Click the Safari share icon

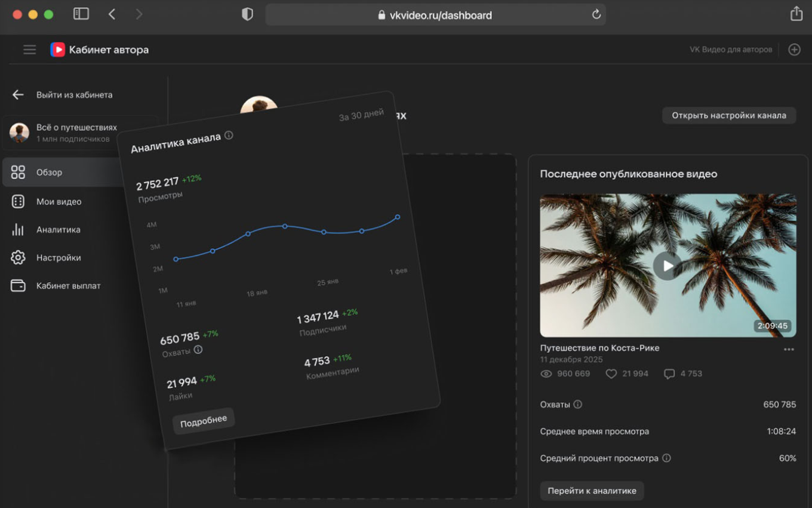(x=796, y=14)
